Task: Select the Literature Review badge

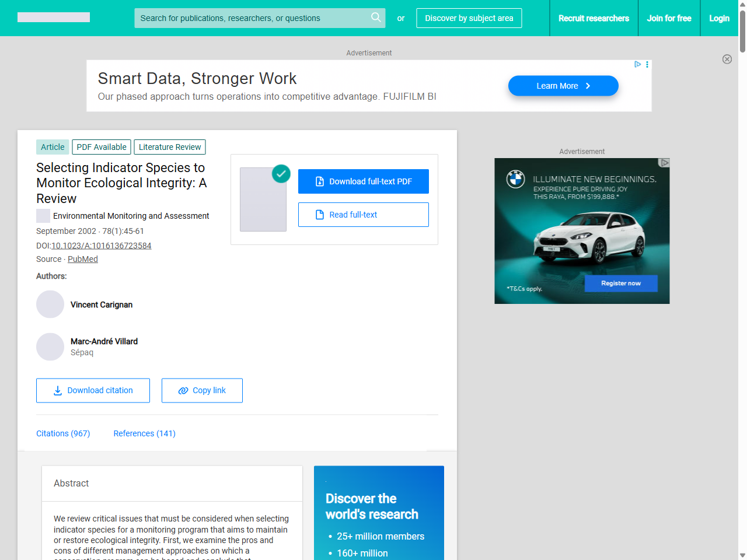Action: 169,147
